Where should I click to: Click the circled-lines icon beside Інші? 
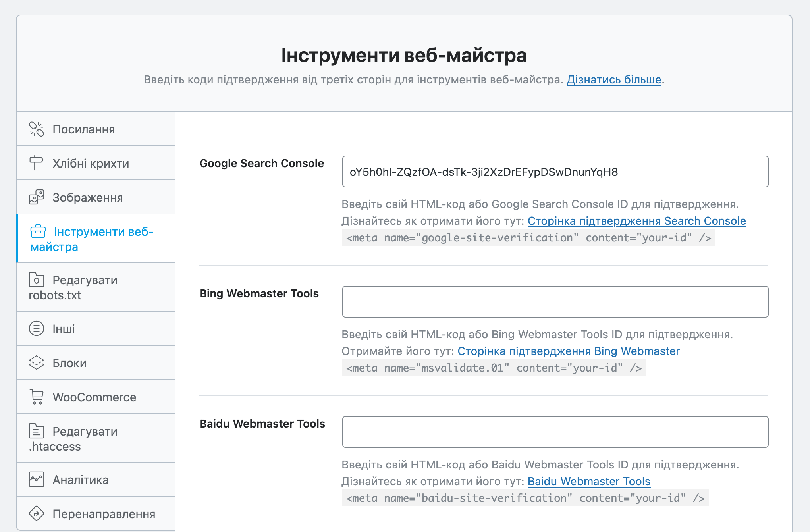point(37,329)
